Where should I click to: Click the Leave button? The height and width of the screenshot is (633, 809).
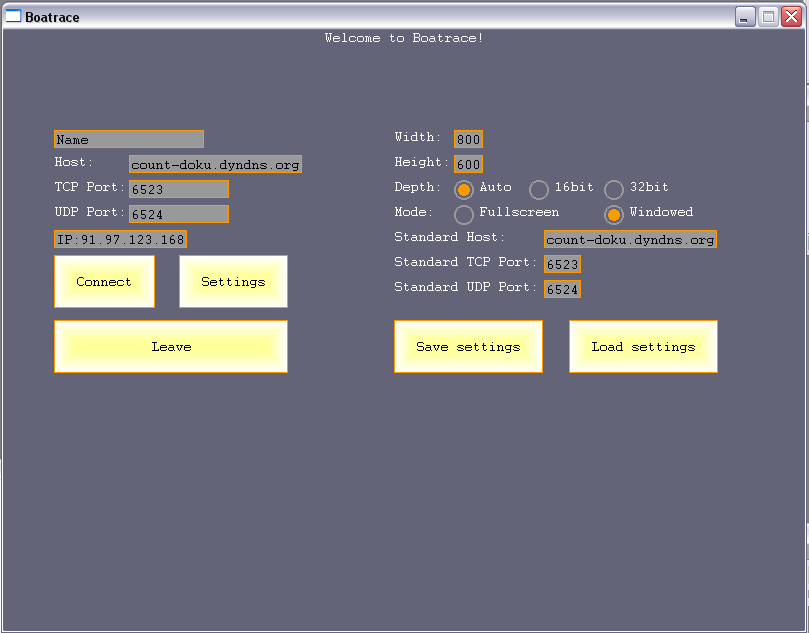point(171,347)
